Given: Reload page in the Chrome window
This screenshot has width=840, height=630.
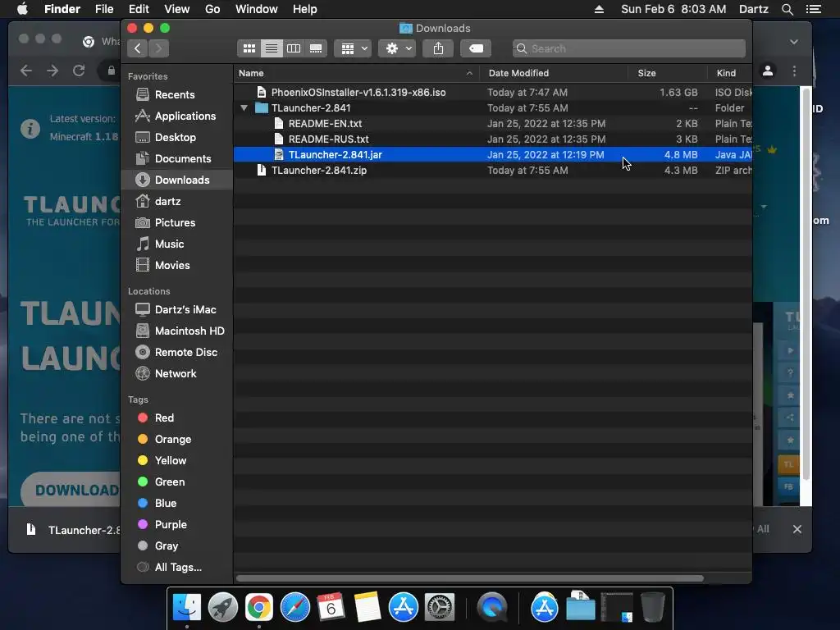Looking at the screenshot, I should click(79, 71).
